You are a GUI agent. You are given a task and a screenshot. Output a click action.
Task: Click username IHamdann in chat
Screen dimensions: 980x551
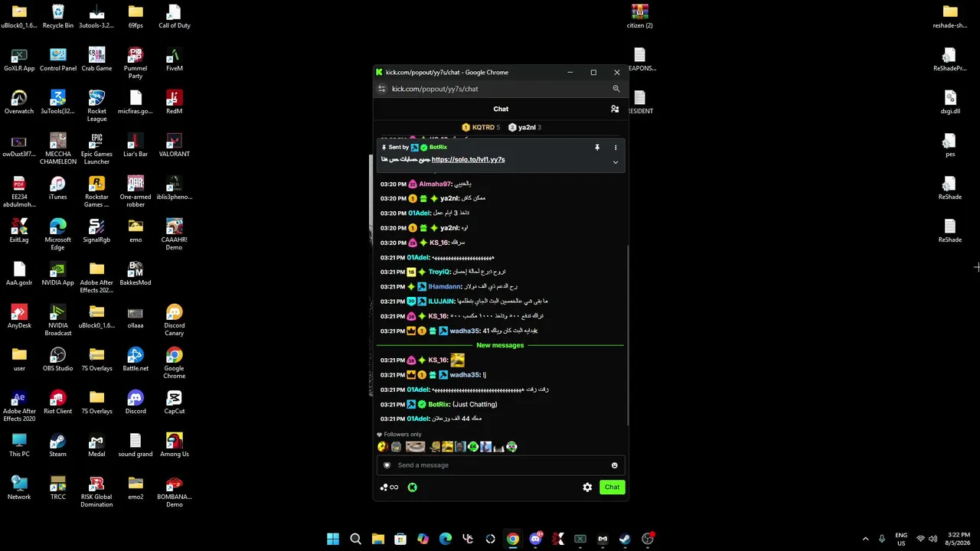(x=445, y=286)
